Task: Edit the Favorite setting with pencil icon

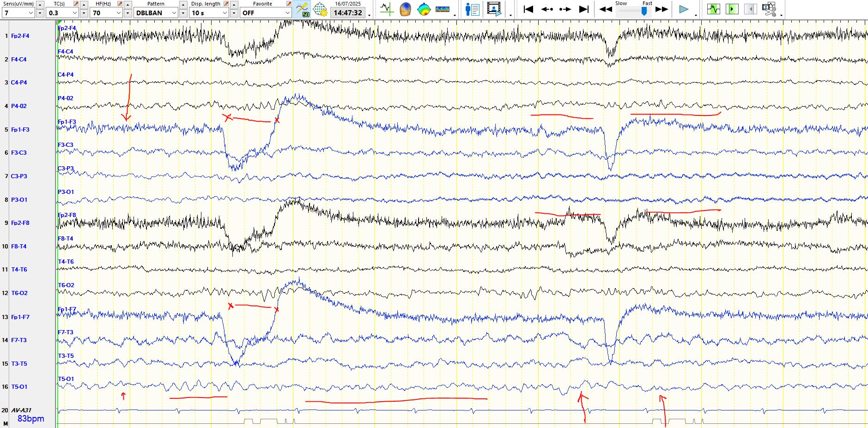Action: click(x=289, y=4)
